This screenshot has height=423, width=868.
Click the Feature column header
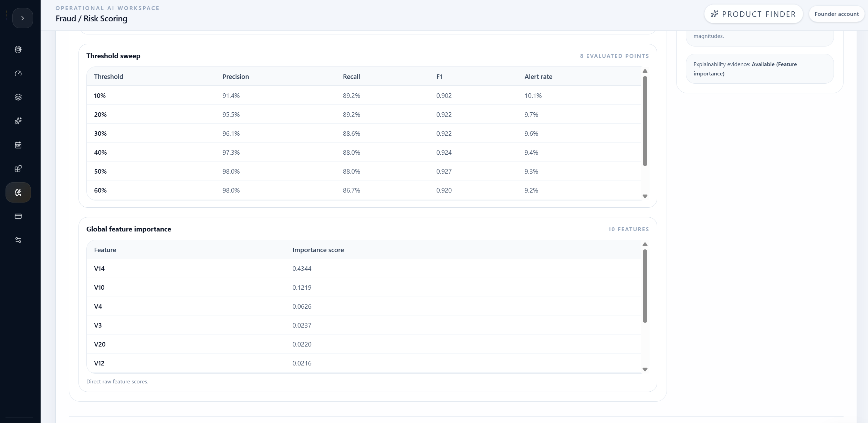click(105, 250)
